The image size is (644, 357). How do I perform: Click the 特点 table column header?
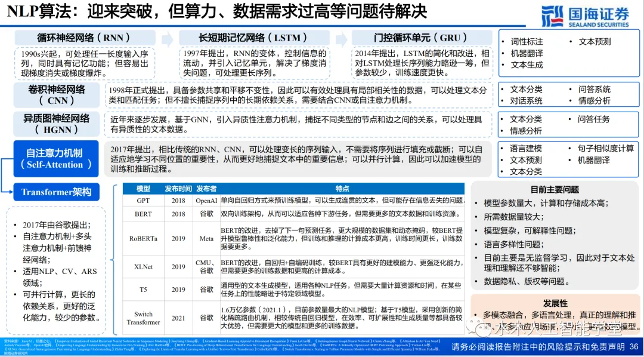[x=342, y=189]
